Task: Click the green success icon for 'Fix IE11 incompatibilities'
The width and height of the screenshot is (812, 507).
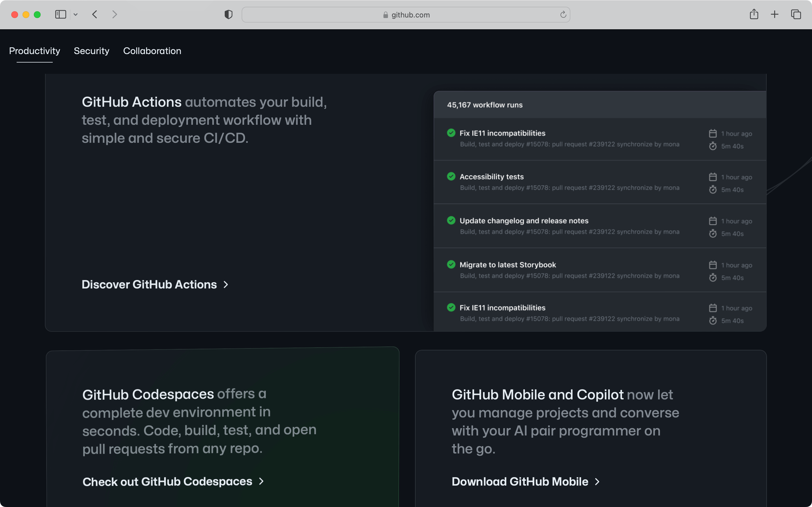Action: point(451,133)
